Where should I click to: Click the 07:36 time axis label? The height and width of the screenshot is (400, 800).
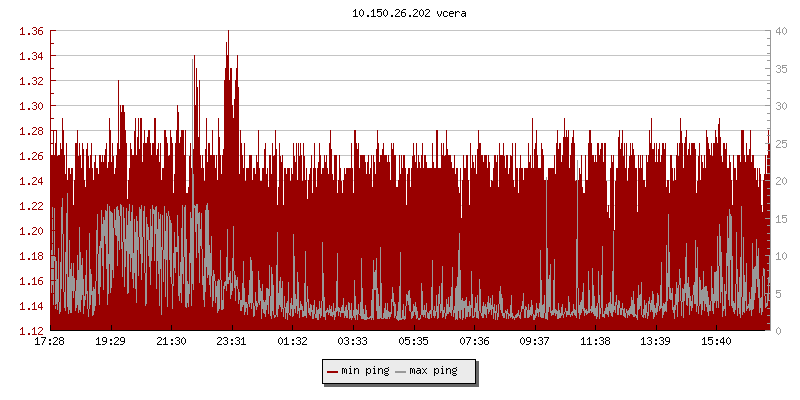click(474, 342)
